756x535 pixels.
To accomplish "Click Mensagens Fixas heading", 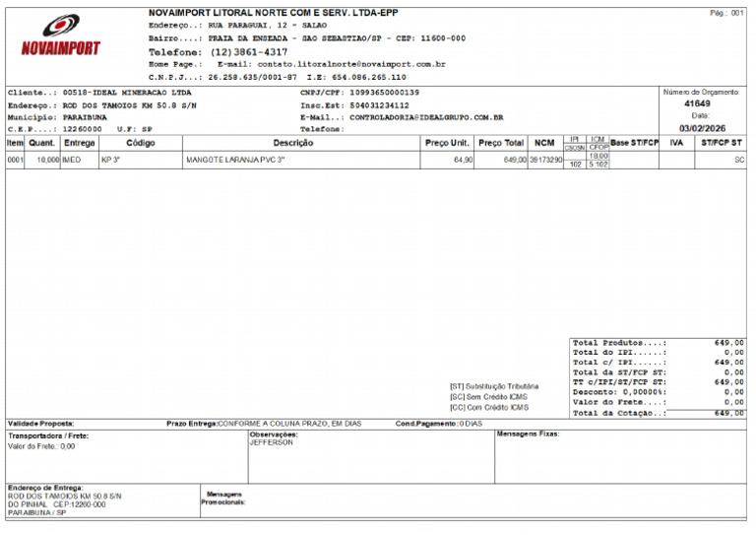I will point(528,435).
